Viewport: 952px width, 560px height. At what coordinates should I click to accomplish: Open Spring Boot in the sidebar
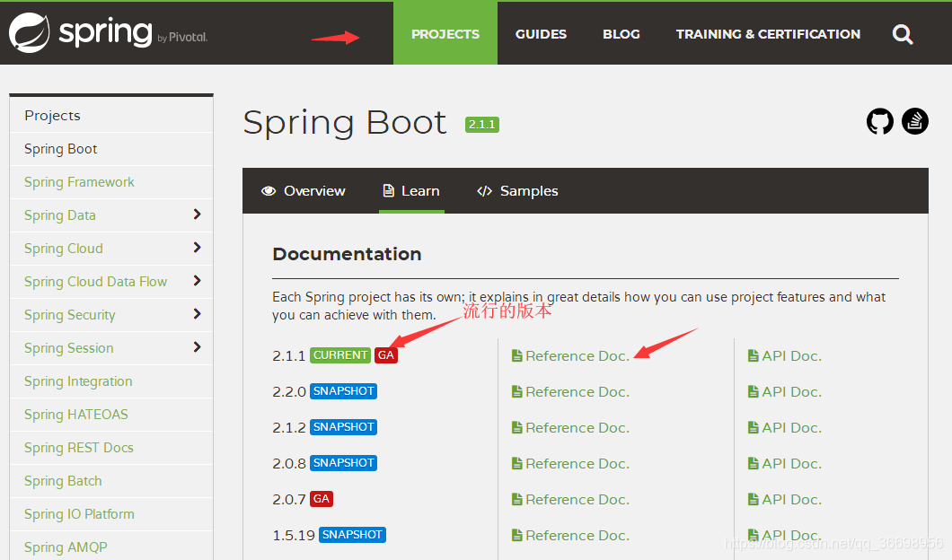pos(61,149)
